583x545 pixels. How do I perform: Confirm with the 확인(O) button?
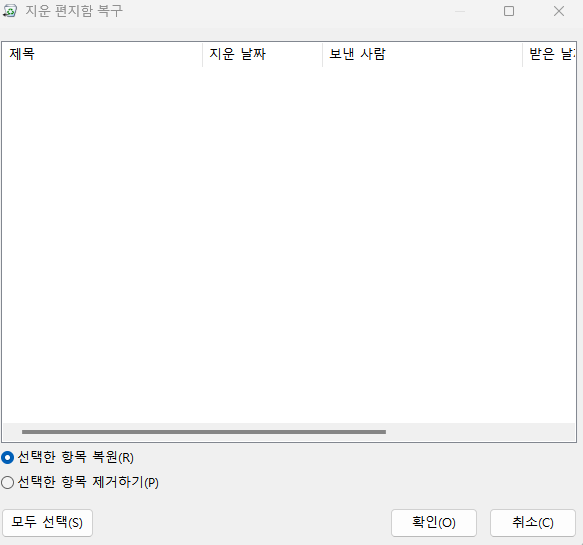coord(434,523)
